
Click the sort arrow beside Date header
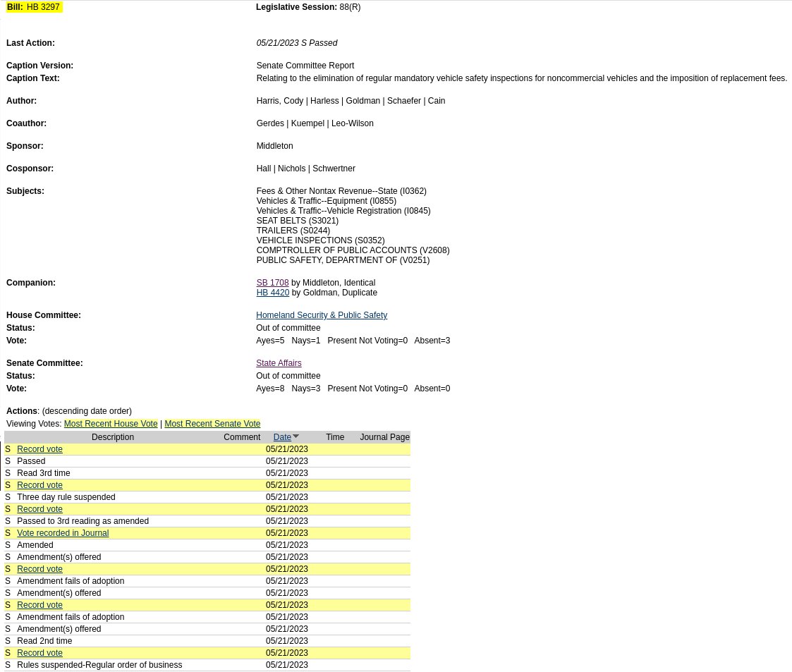click(296, 436)
